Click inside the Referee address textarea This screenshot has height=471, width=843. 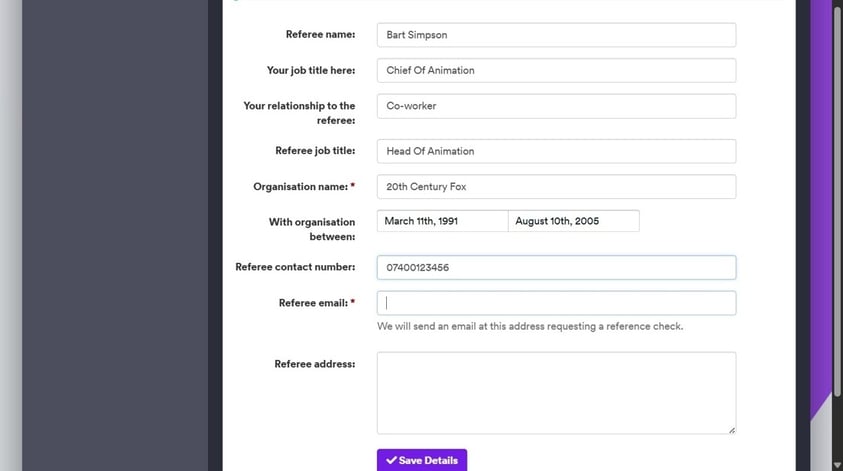click(556, 392)
